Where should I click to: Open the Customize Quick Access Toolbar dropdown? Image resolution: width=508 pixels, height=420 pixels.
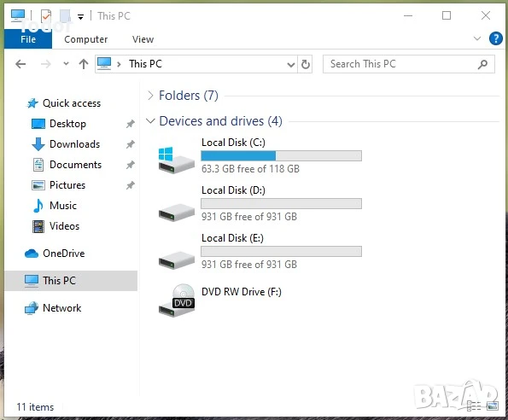pyautogui.click(x=80, y=16)
